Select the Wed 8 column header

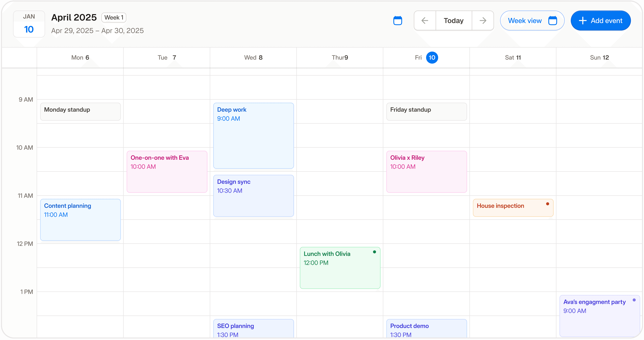point(253,57)
